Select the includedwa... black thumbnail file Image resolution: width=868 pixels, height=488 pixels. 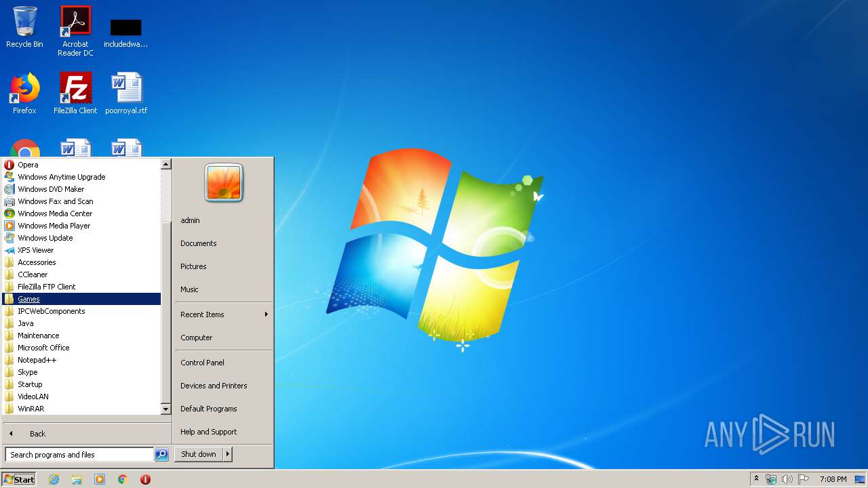coord(126,33)
